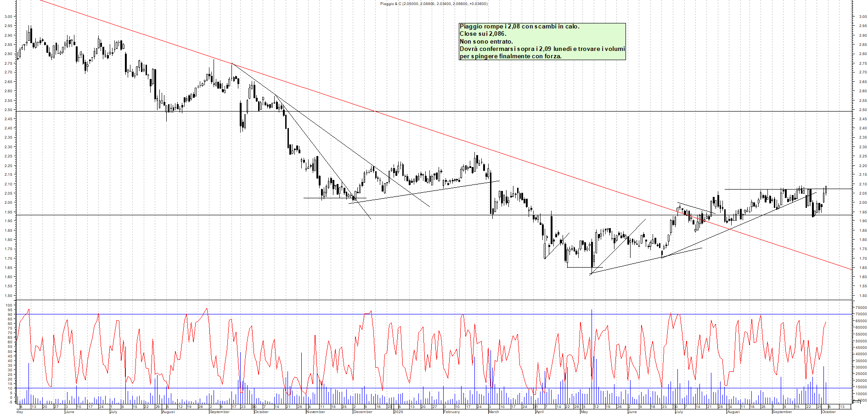Screen dimensions: 868x414
Task: Click the most recent candlestick on the chart
Action: 826,189
